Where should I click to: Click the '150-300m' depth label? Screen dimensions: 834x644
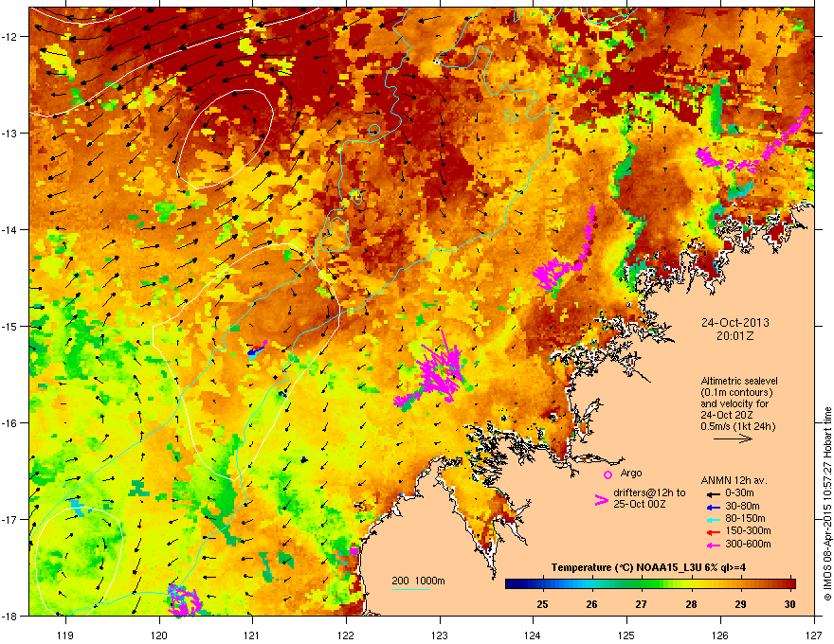click(748, 530)
